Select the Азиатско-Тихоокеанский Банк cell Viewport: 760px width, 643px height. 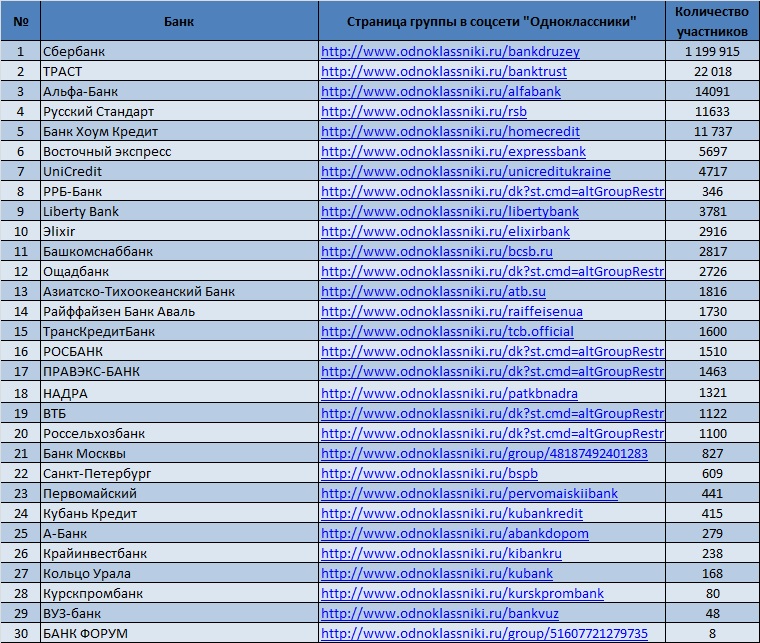(179, 291)
